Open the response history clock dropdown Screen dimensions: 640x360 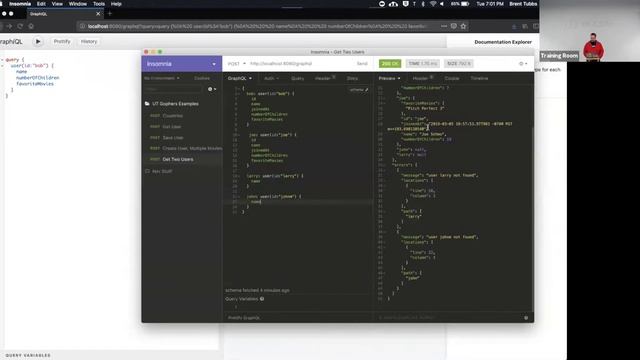click(523, 64)
